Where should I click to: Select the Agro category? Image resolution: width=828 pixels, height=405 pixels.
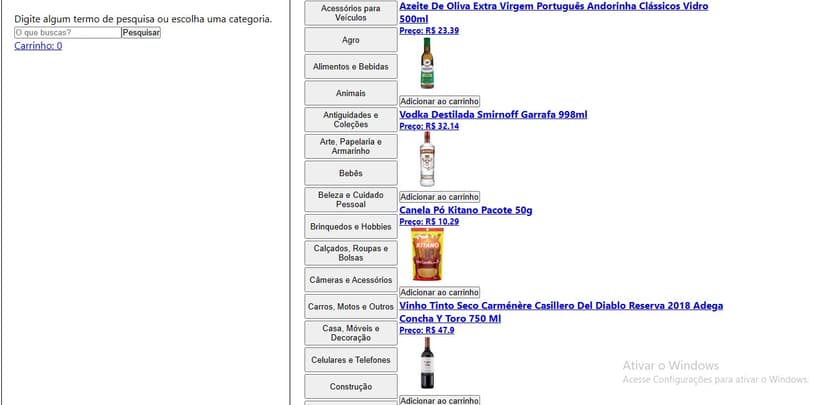(x=351, y=40)
